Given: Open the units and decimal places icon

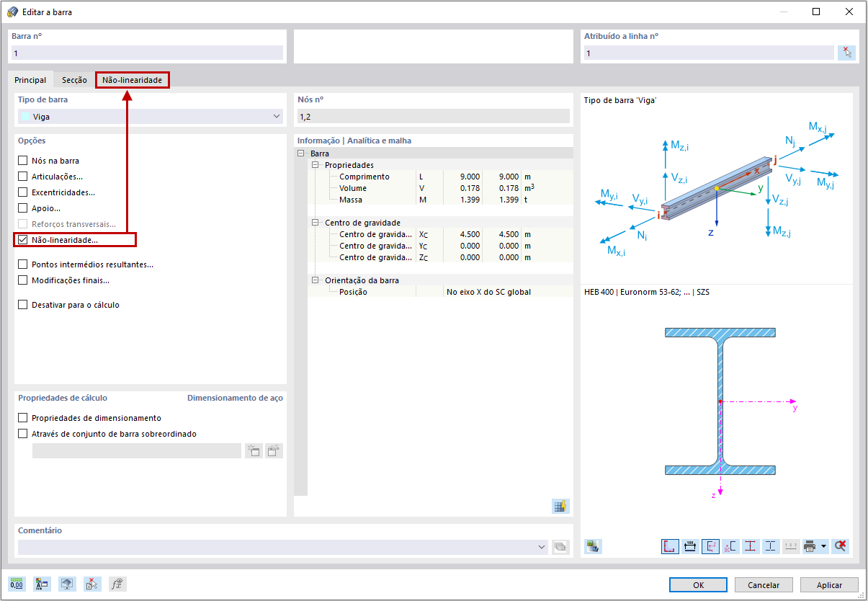Looking at the screenshot, I should (17, 584).
